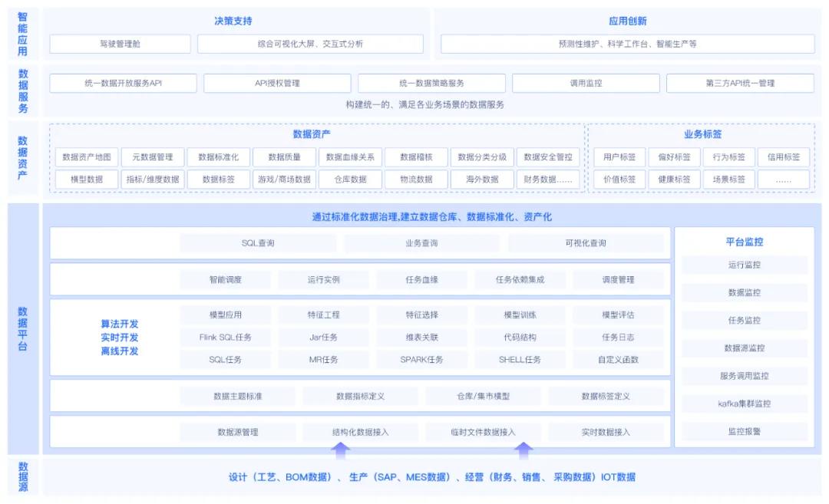Open 统一数据开放服务API service block
This screenshot has height=504, width=829.
point(123,83)
